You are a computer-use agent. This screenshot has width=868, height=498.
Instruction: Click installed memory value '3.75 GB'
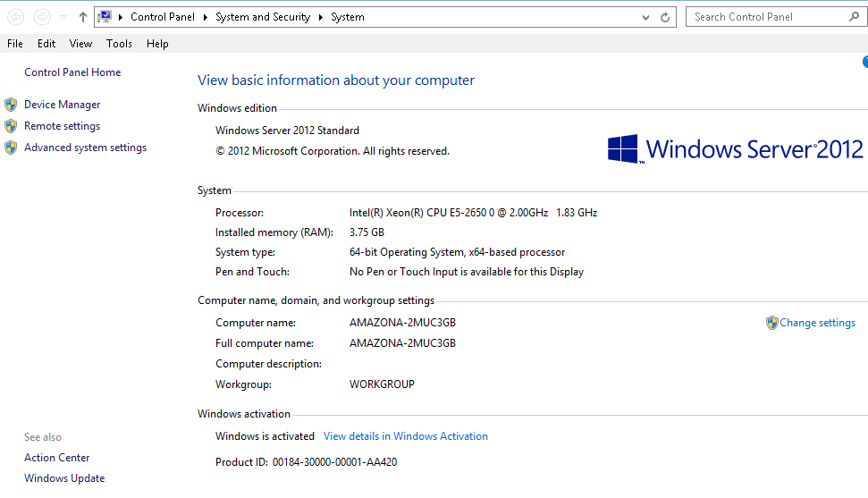367,232
